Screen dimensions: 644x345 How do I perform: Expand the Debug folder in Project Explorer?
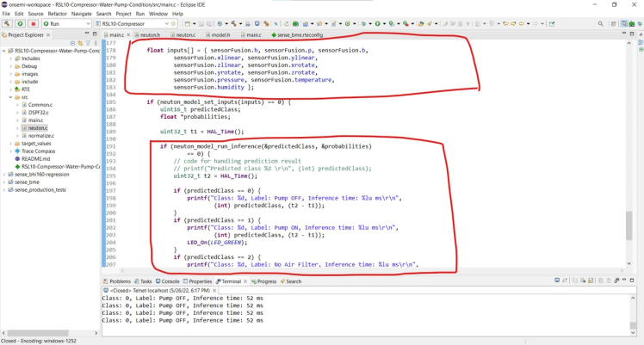[11, 66]
